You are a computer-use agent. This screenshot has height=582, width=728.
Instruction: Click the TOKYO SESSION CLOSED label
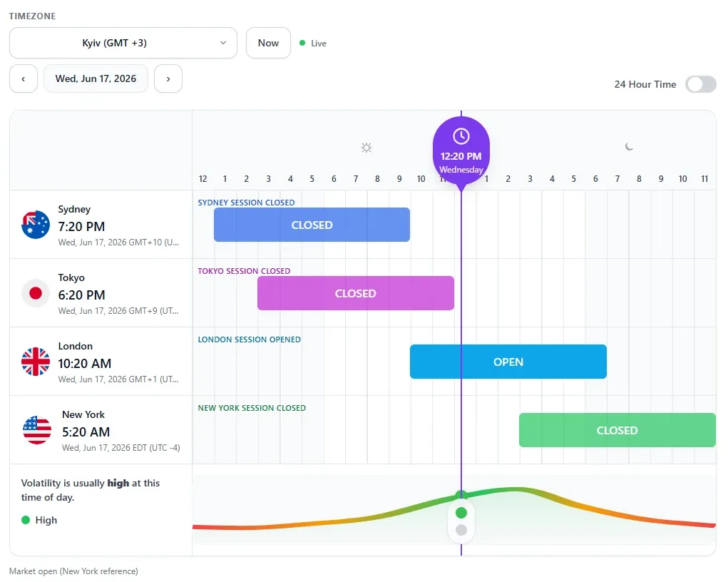(x=244, y=271)
